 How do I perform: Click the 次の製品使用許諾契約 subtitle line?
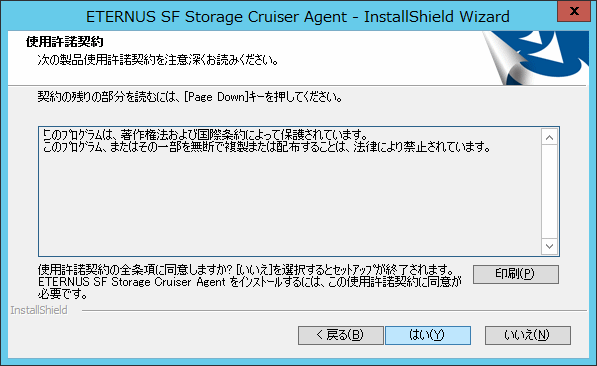[158, 60]
